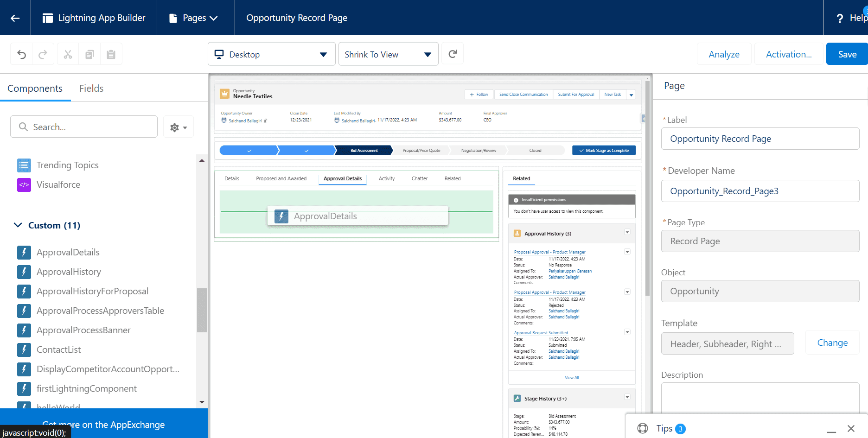Open the more actions dropdown arrow
The image size is (868, 438).
tap(631, 95)
